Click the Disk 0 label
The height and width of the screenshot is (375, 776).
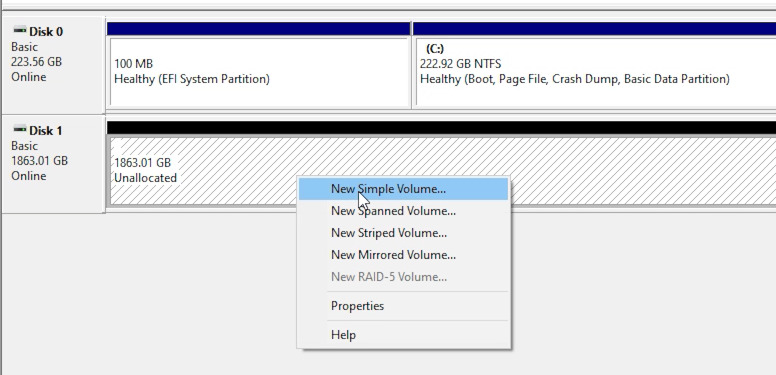(46, 32)
